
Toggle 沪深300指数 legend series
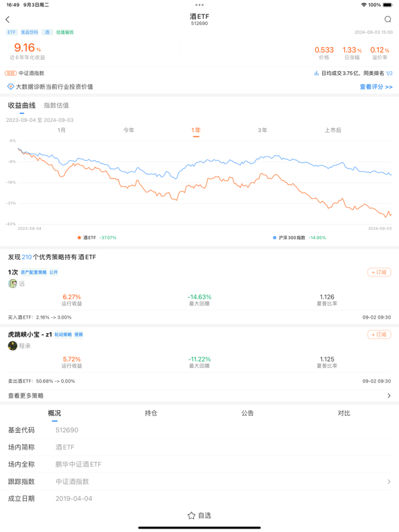(299, 238)
